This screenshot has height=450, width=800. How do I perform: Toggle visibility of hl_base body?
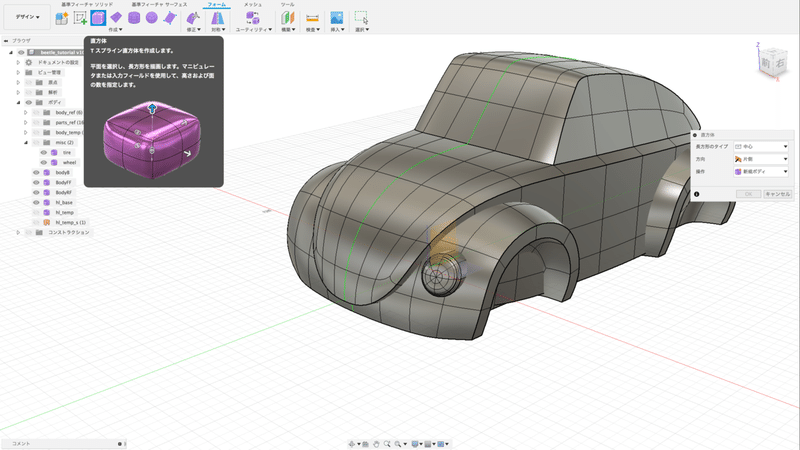35,202
